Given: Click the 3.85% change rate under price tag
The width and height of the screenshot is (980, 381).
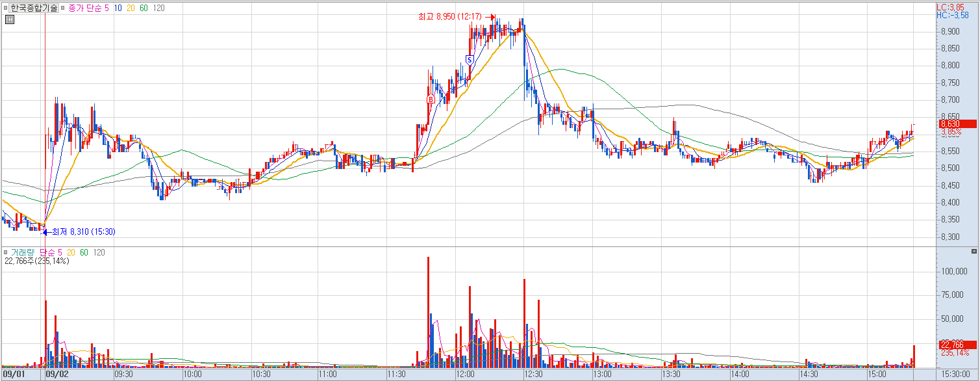Looking at the screenshot, I should (x=951, y=131).
